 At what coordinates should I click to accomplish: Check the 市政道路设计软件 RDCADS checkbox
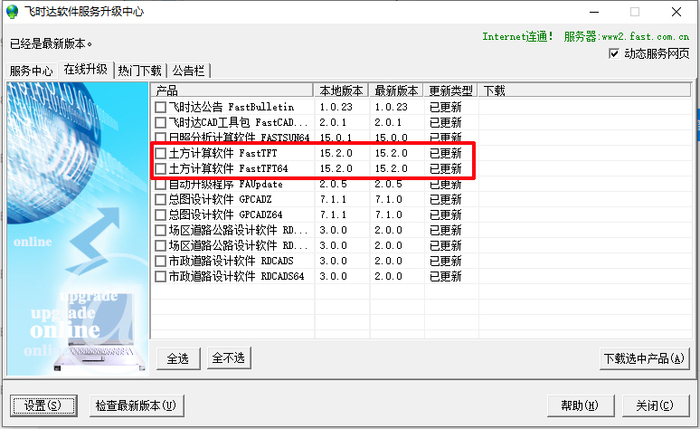[x=160, y=261]
